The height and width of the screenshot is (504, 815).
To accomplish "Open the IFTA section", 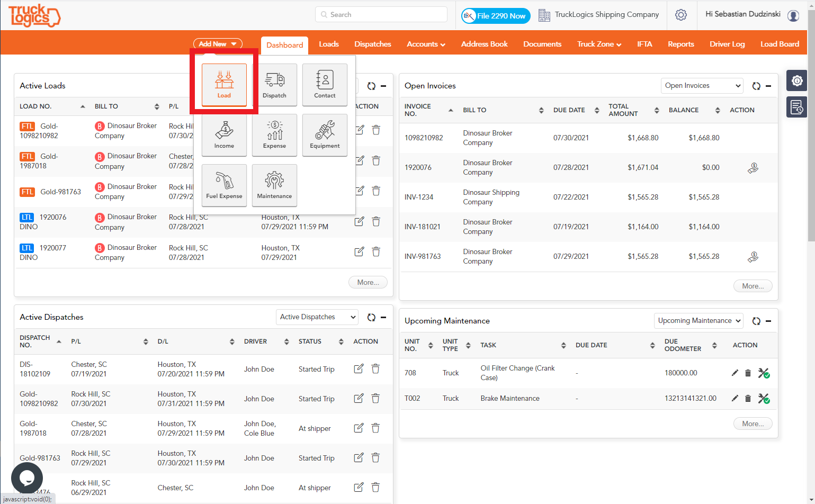I will [644, 44].
